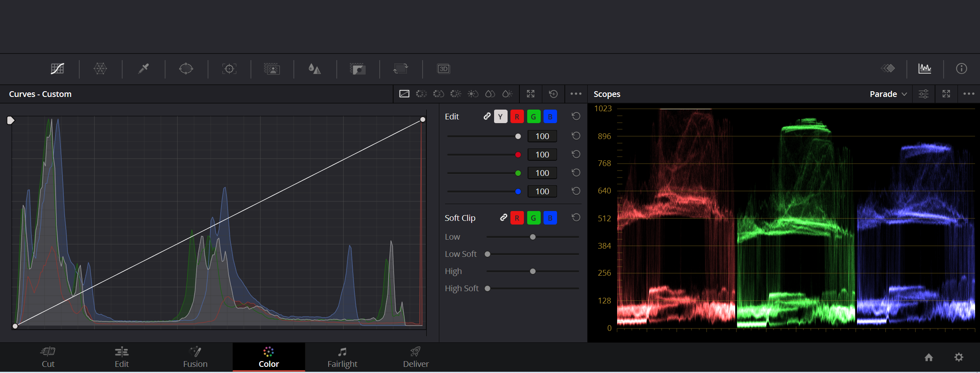Viewport: 980px width, 373px height.
Task: Reset the green intensity slider
Action: (x=576, y=173)
